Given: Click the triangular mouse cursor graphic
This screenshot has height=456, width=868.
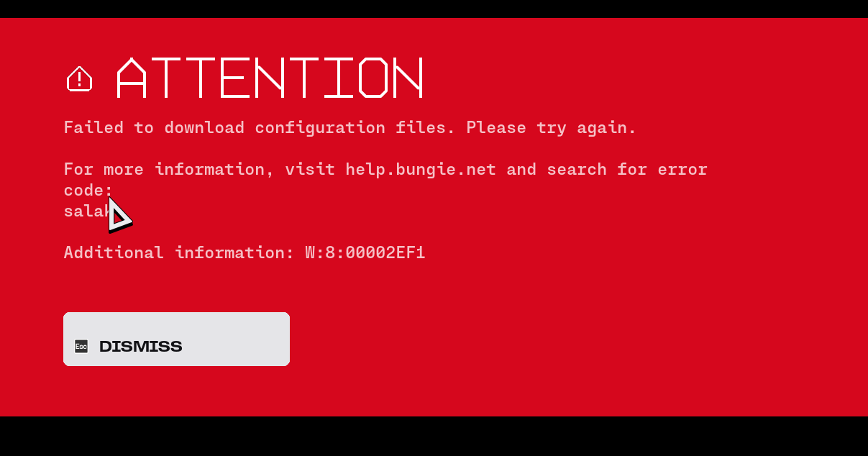Looking at the screenshot, I should click(119, 215).
